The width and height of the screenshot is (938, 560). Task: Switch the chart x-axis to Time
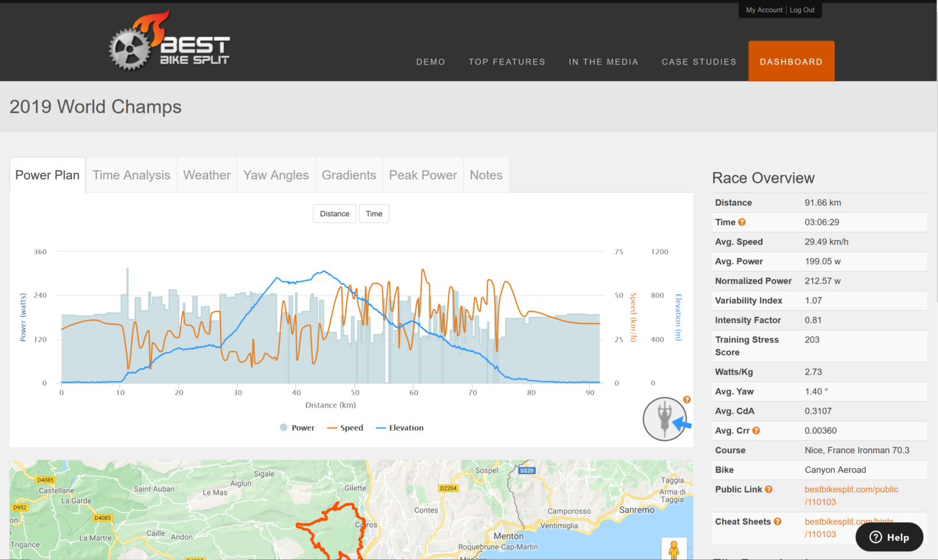pyautogui.click(x=374, y=213)
